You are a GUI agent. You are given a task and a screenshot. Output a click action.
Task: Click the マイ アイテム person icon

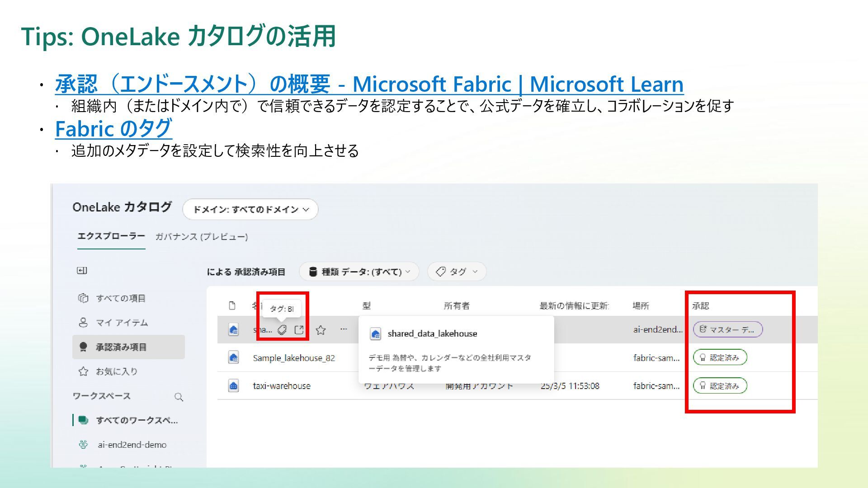83,323
